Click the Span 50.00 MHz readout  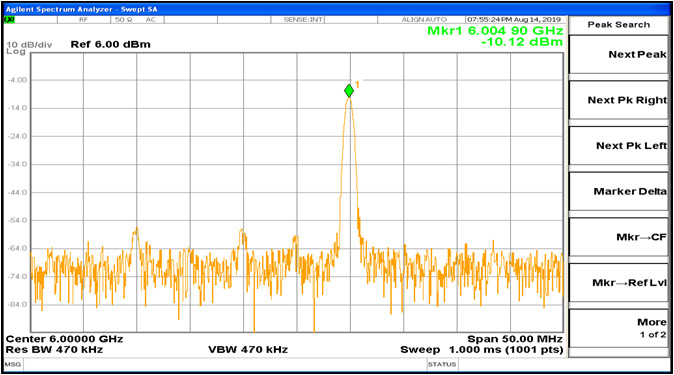tap(515, 339)
